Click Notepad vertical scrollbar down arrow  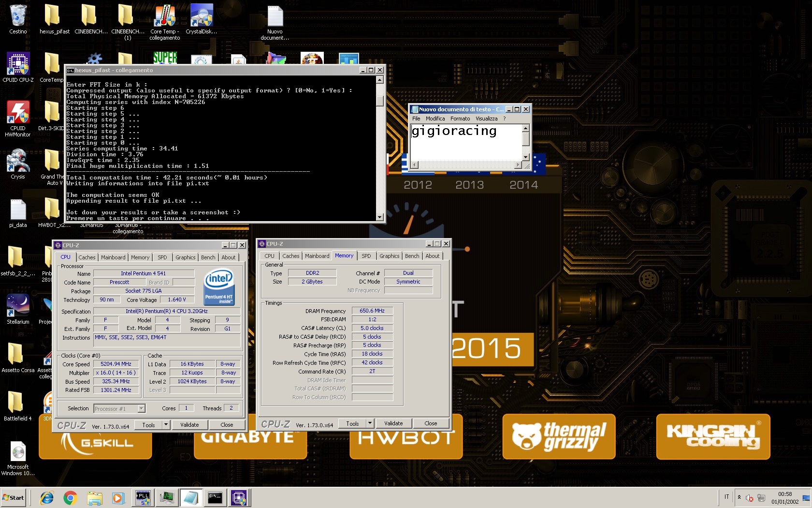[x=526, y=157]
